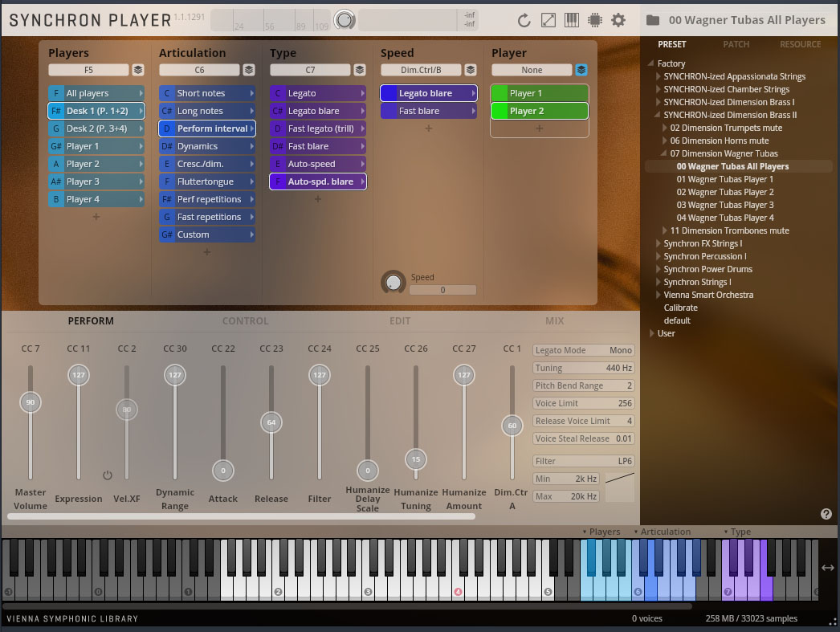The width and height of the screenshot is (840, 632).
Task: Expand 02 Dimension Trumpets mute folder
Action: coord(664,128)
